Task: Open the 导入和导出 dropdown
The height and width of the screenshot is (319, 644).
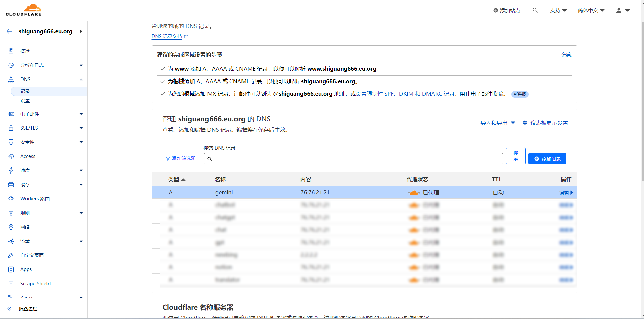Action: (x=498, y=123)
